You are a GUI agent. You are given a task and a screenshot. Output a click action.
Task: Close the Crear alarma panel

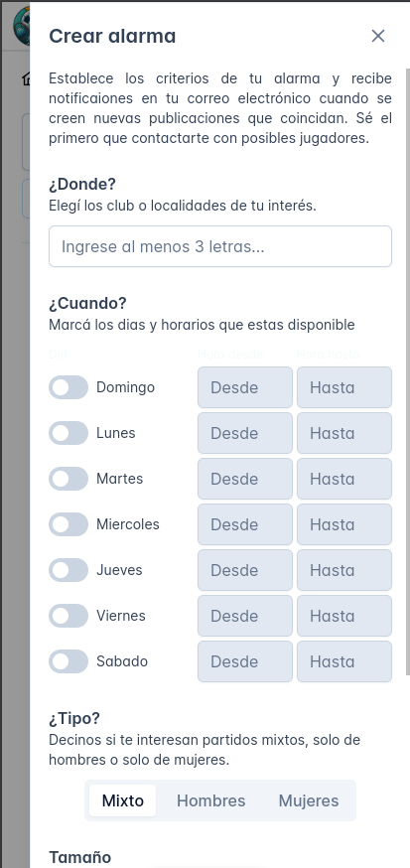pyautogui.click(x=378, y=36)
